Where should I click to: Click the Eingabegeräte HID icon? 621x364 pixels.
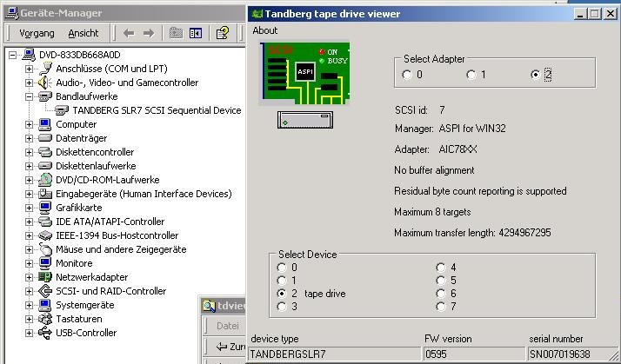pyautogui.click(x=44, y=194)
